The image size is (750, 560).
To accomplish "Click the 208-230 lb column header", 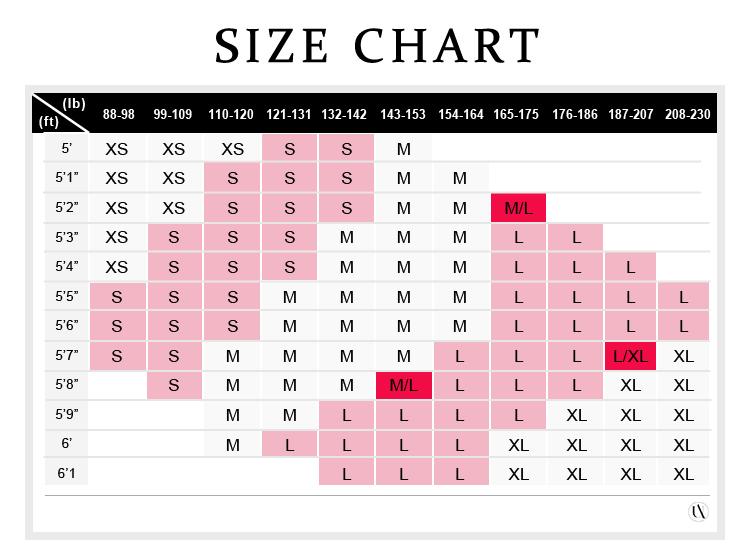I will pos(685,115).
